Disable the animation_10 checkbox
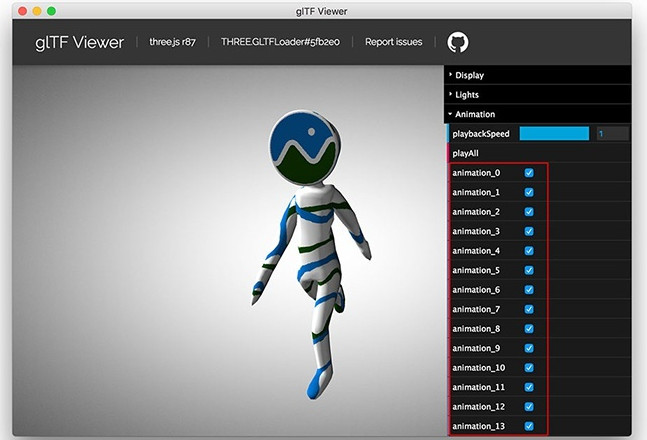The height and width of the screenshot is (440, 647). click(x=529, y=368)
